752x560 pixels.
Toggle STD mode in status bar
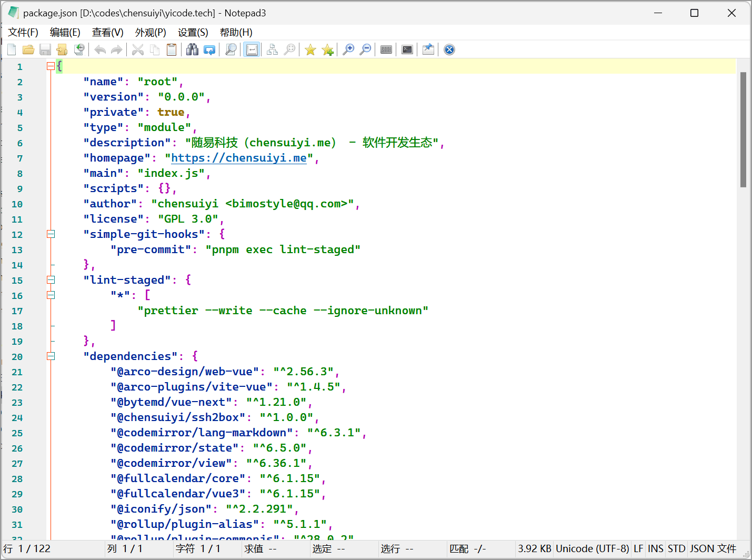[x=677, y=549]
